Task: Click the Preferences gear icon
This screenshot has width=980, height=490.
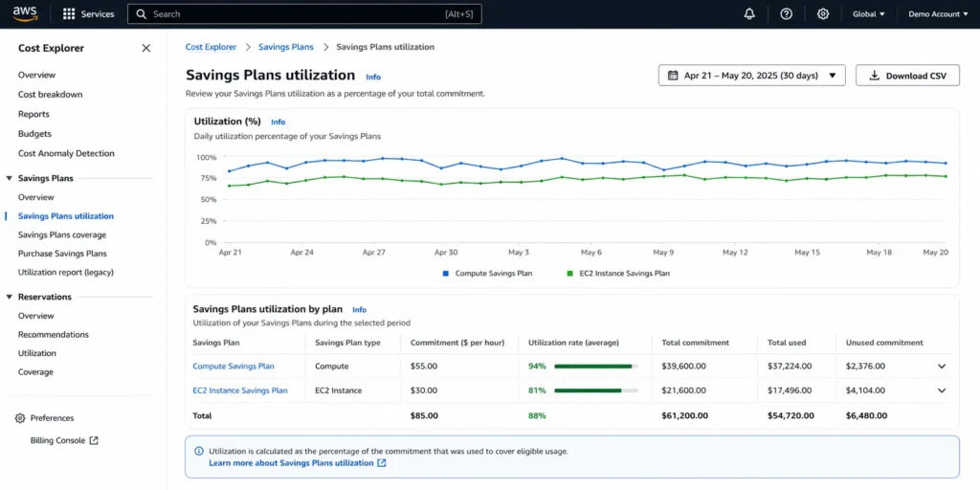Action: (x=20, y=418)
